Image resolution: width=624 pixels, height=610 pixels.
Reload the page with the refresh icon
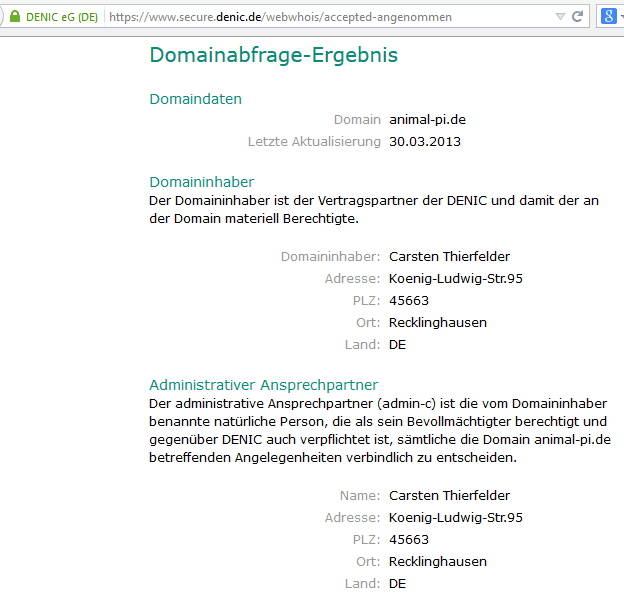(x=577, y=16)
